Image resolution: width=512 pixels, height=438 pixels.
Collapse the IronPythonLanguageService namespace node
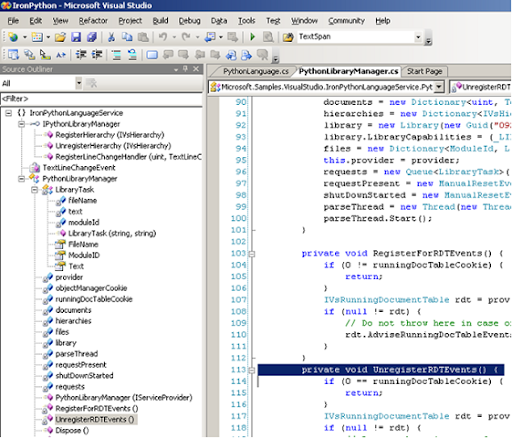click(9, 113)
